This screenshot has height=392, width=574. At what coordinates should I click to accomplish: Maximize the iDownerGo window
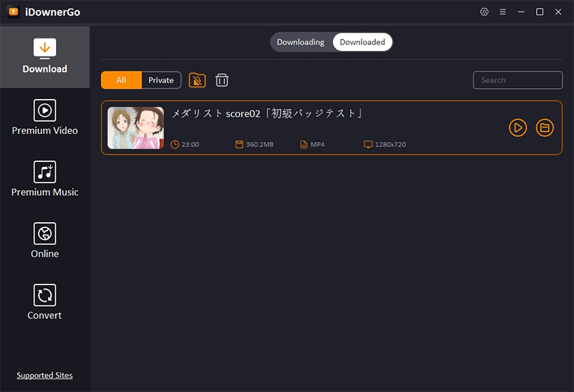tap(540, 11)
